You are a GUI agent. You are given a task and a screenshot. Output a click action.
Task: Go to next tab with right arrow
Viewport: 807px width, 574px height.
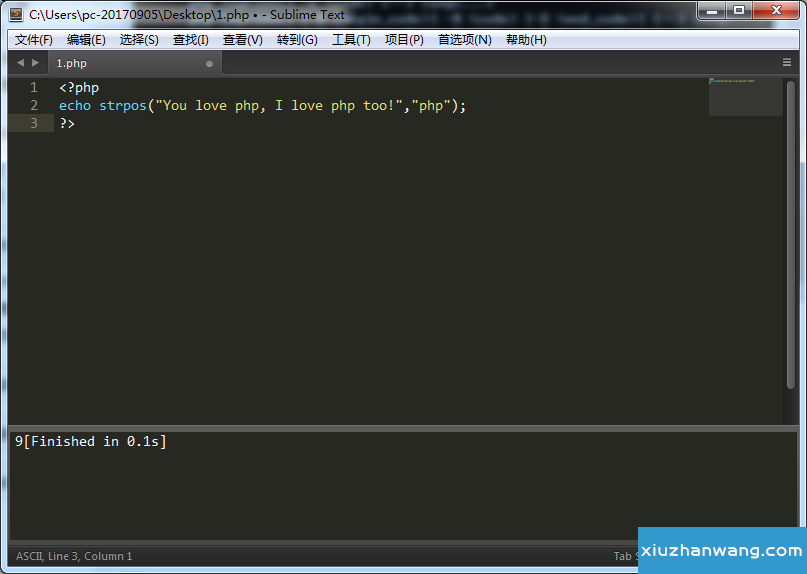(36, 63)
